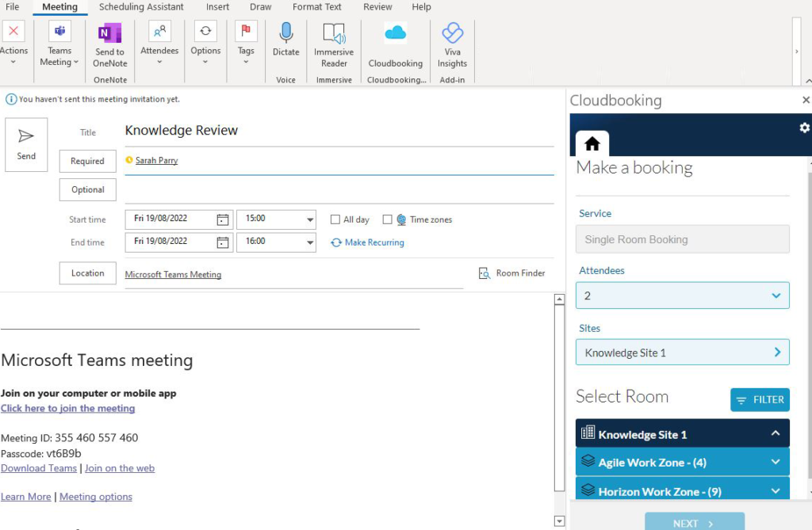Open the Meeting options link
Viewport: 812px width, 530px height.
coord(96,497)
